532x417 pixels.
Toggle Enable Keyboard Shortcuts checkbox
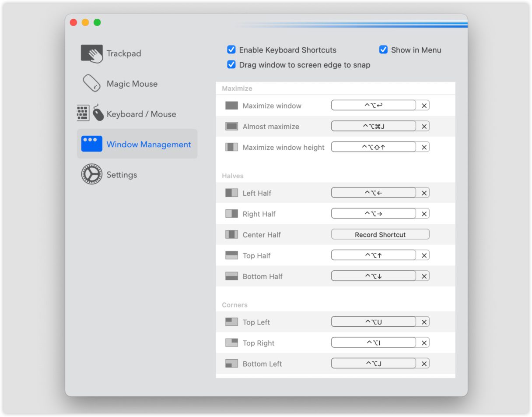click(x=231, y=50)
